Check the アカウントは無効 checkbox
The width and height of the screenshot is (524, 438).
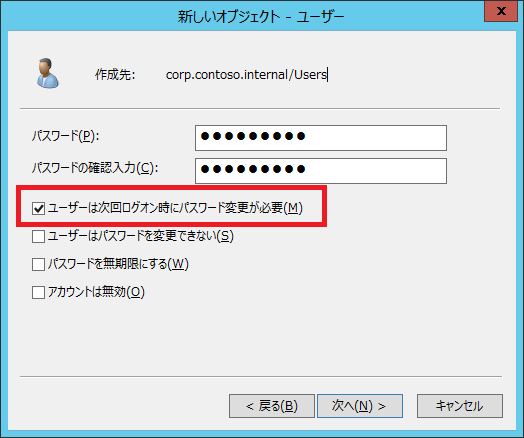point(38,292)
